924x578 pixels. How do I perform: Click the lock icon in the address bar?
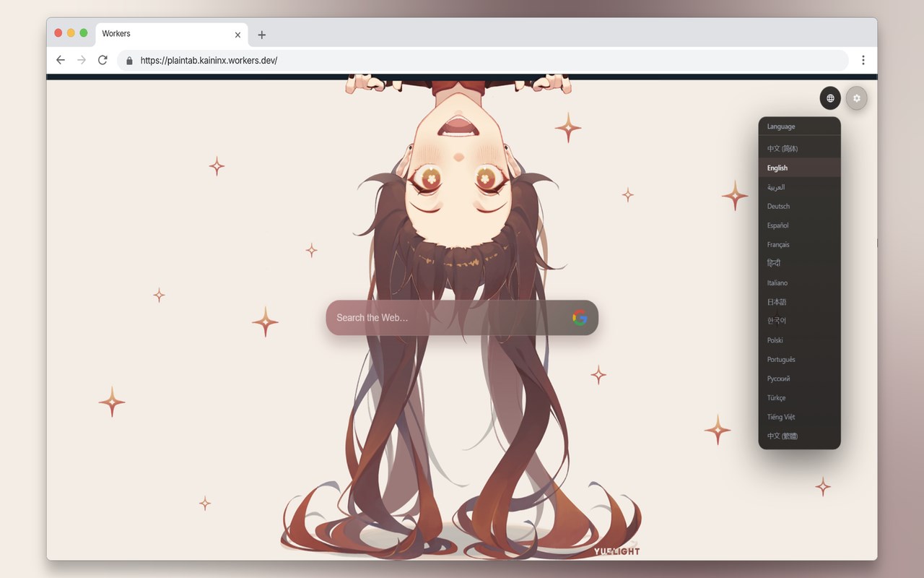pos(130,61)
